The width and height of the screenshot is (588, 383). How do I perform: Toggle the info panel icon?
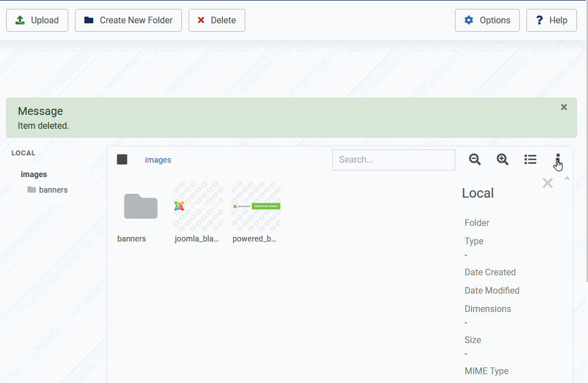point(557,160)
